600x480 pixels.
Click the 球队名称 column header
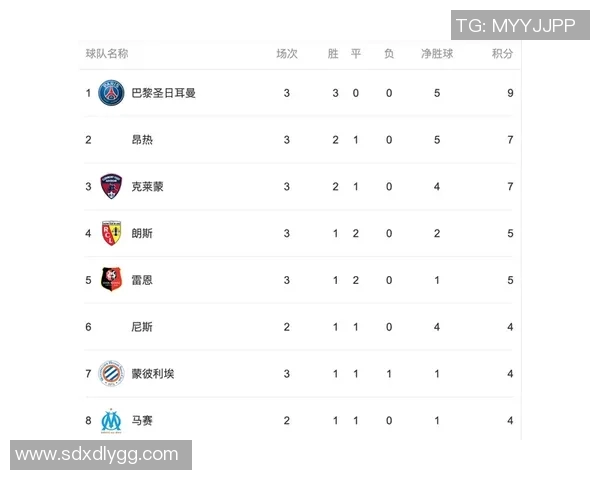(x=107, y=54)
